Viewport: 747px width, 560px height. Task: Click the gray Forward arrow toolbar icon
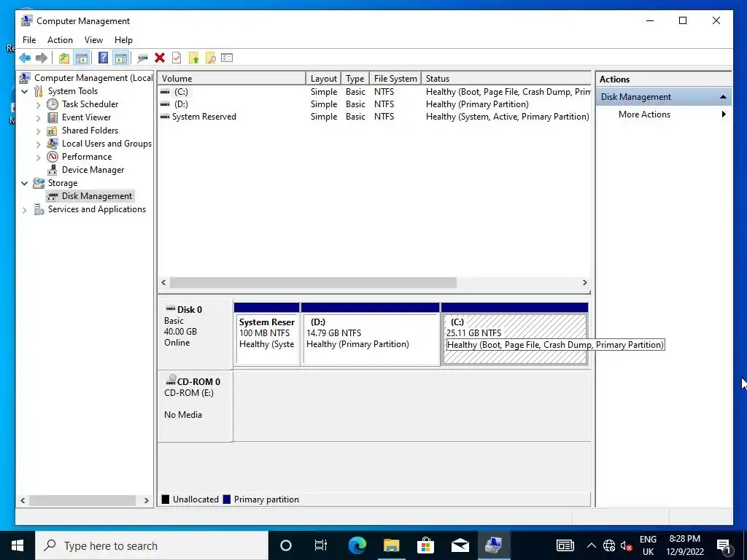(42, 58)
